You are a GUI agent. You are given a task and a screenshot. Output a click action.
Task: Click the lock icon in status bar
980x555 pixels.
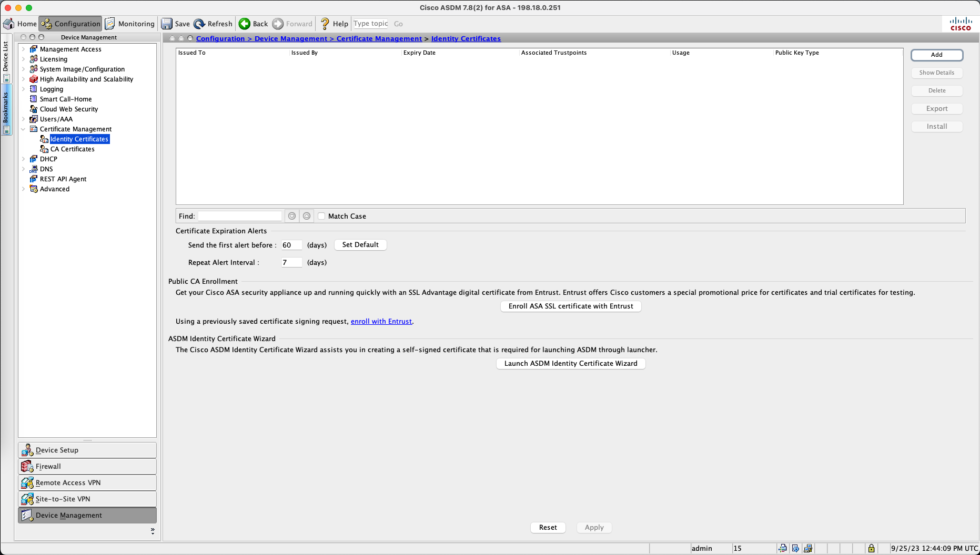point(871,548)
